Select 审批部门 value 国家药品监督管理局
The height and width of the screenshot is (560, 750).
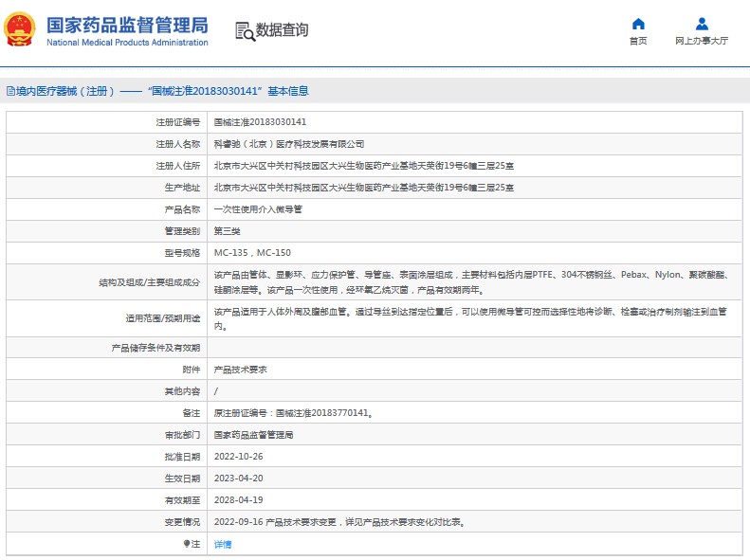tap(253, 435)
